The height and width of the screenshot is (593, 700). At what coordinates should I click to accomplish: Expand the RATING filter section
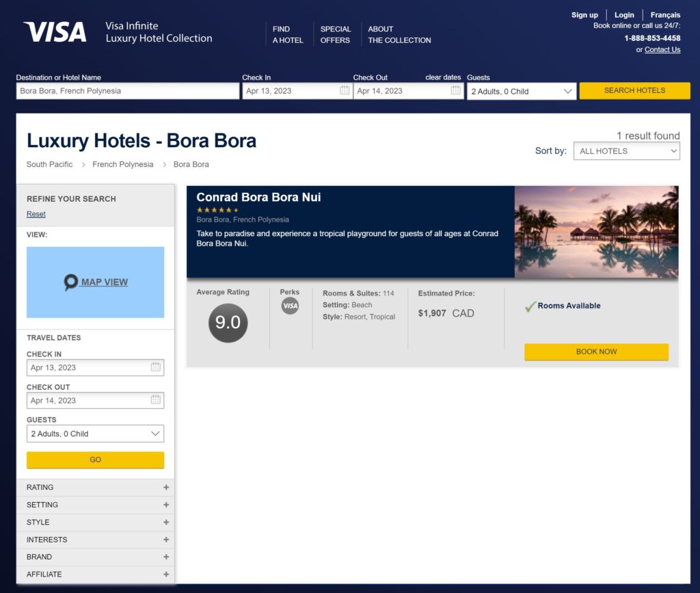coord(95,487)
